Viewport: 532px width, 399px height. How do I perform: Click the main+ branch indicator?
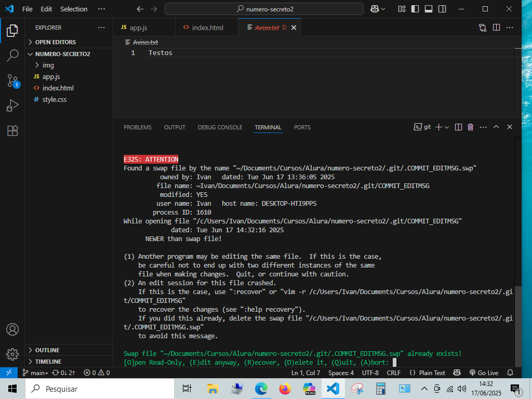35,373
